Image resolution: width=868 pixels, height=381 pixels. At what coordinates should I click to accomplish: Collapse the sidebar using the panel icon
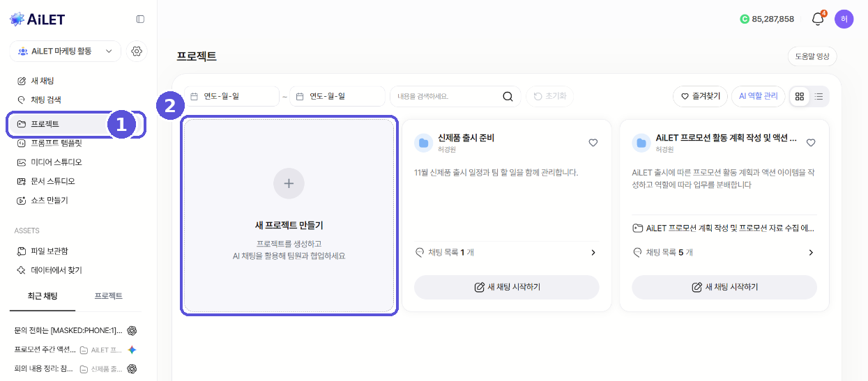click(x=140, y=20)
